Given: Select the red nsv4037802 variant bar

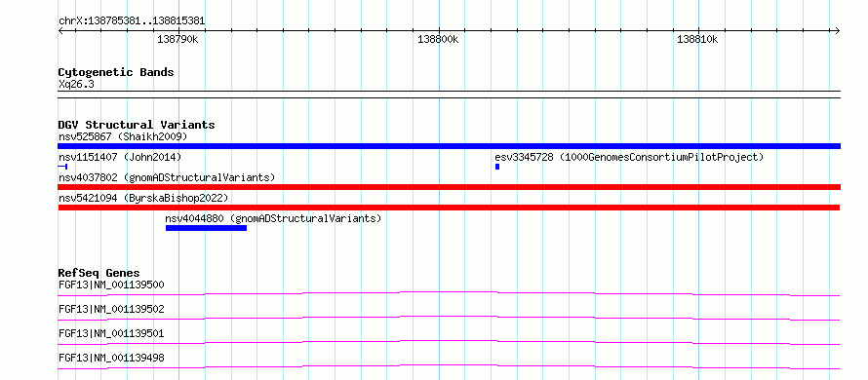Looking at the screenshot, I should pos(449,187).
